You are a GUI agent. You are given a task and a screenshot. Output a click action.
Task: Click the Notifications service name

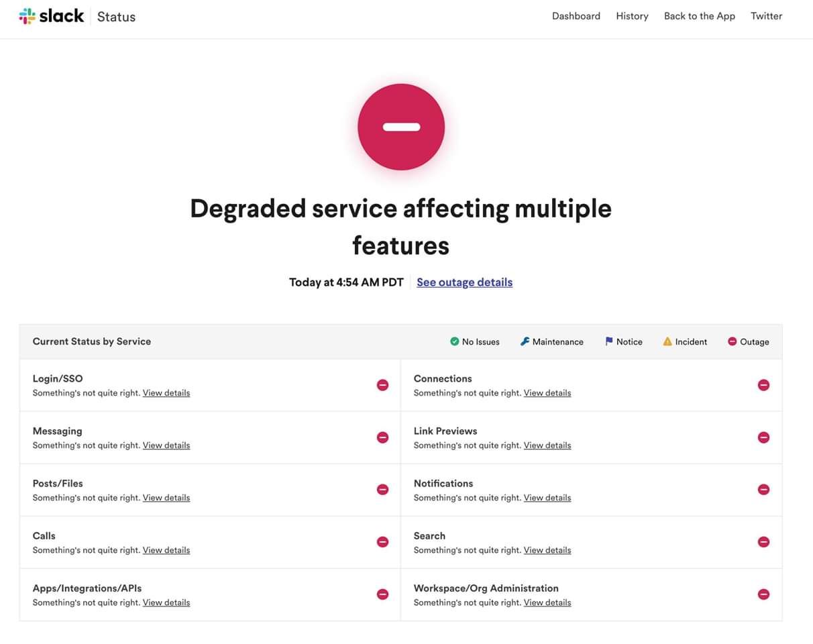point(443,484)
